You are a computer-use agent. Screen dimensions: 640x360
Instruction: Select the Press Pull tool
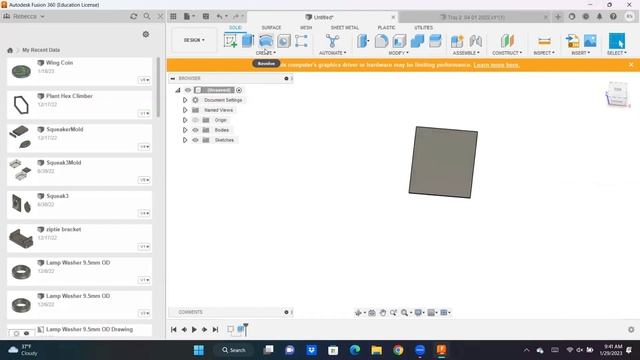point(363,41)
